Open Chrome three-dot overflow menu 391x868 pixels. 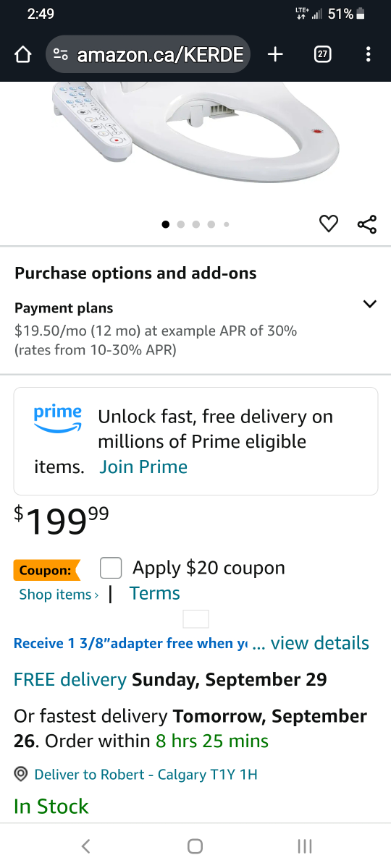369,54
